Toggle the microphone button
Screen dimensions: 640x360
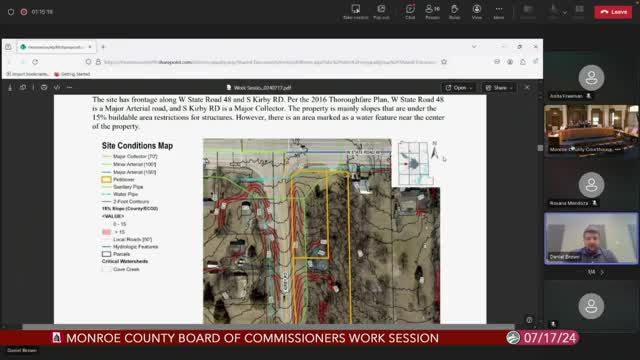[554, 12]
